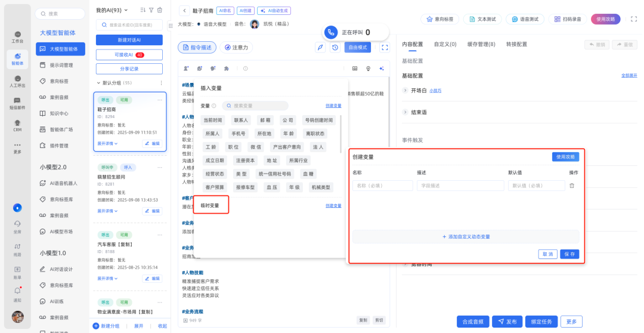Viewport: 644px width, 333px height.
Task: Click 保存 in the 创建变量 dialog
Action: 569,254
